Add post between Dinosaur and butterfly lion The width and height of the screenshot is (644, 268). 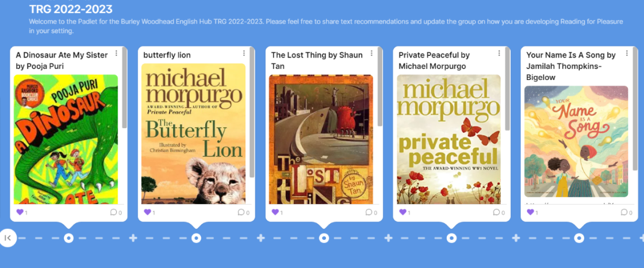[133, 238]
